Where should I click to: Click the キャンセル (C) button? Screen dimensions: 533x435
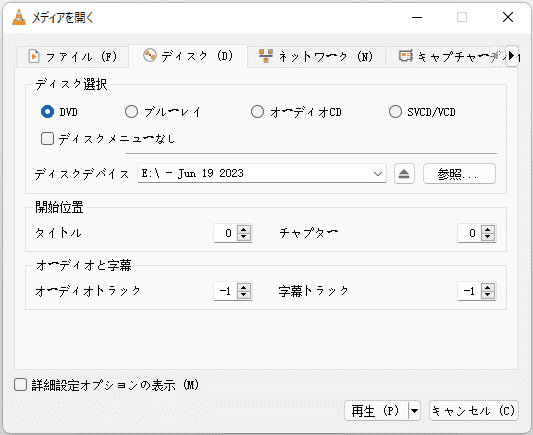(x=474, y=411)
